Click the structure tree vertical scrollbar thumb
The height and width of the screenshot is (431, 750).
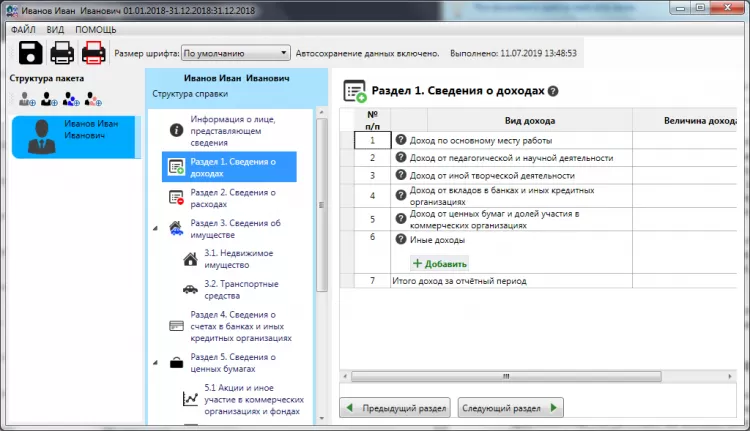321,204
